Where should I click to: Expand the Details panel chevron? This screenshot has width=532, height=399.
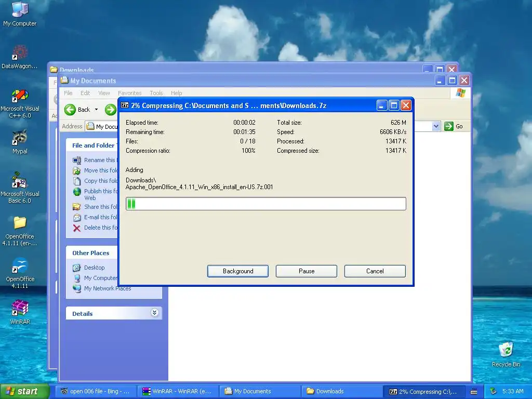coord(154,312)
